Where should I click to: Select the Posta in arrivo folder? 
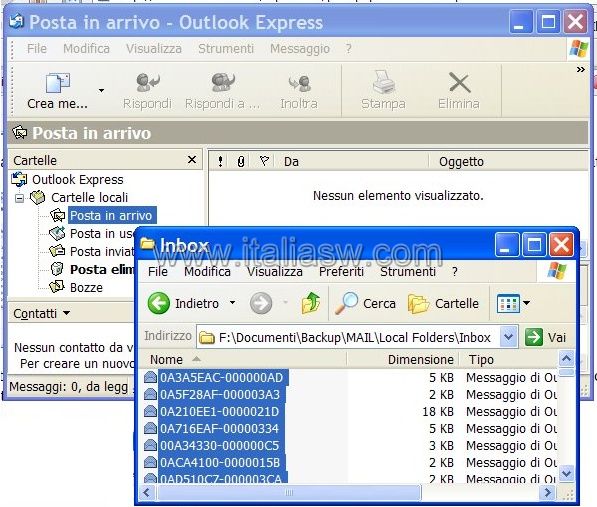pos(111,215)
